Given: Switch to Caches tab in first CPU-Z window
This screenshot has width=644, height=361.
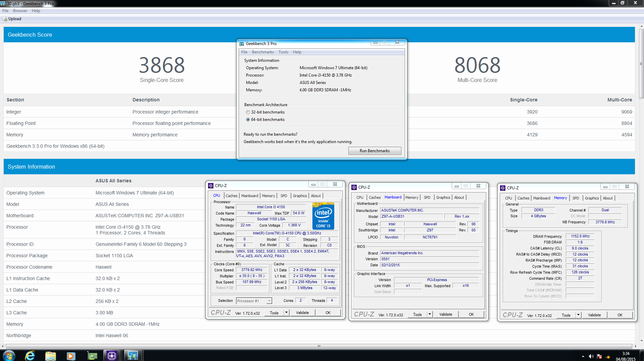Looking at the screenshot, I should 231,196.
